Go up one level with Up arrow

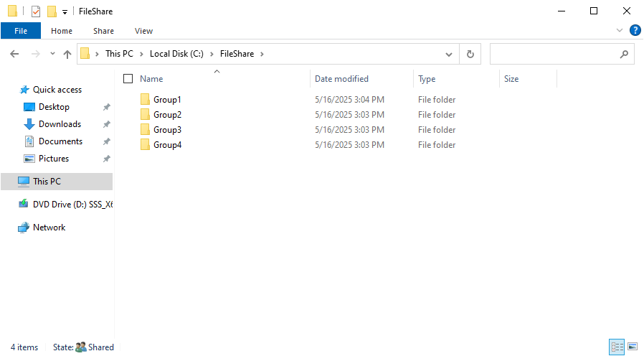(67, 54)
